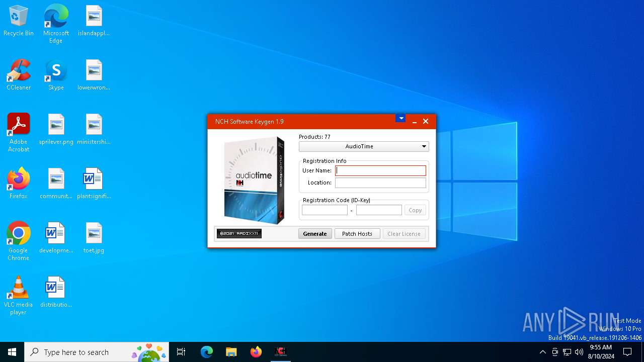The width and height of the screenshot is (644, 362).
Task: Open the notification center icon
Action: pos(627,352)
